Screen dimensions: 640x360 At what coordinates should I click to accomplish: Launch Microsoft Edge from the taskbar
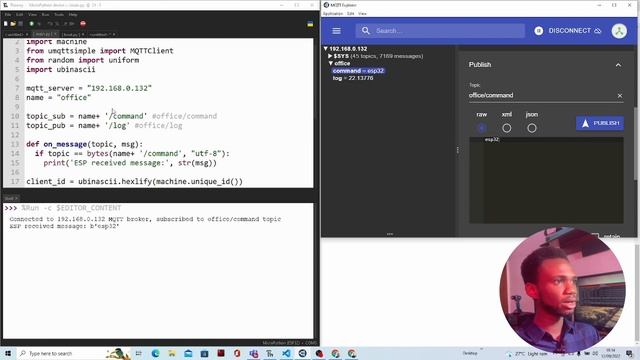click(156, 353)
